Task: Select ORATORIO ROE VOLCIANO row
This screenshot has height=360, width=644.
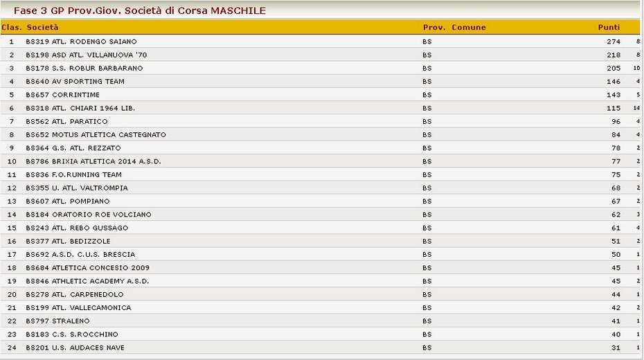Action: 321,215
